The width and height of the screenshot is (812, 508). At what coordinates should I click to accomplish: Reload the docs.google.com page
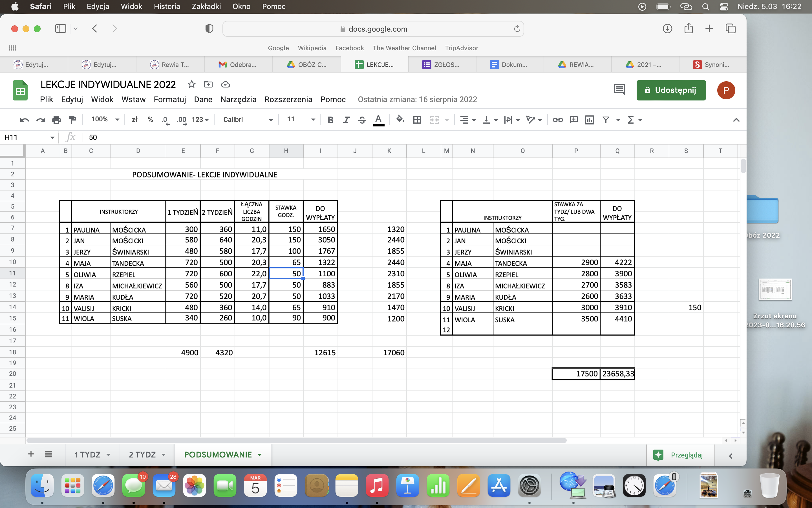coord(517,29)
